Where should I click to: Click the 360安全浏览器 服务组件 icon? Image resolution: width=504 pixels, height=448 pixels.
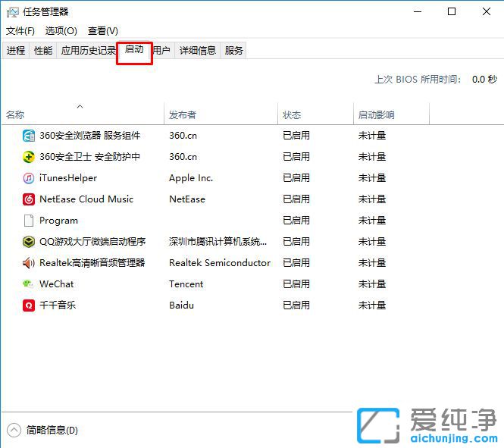[x=29, y=136]
